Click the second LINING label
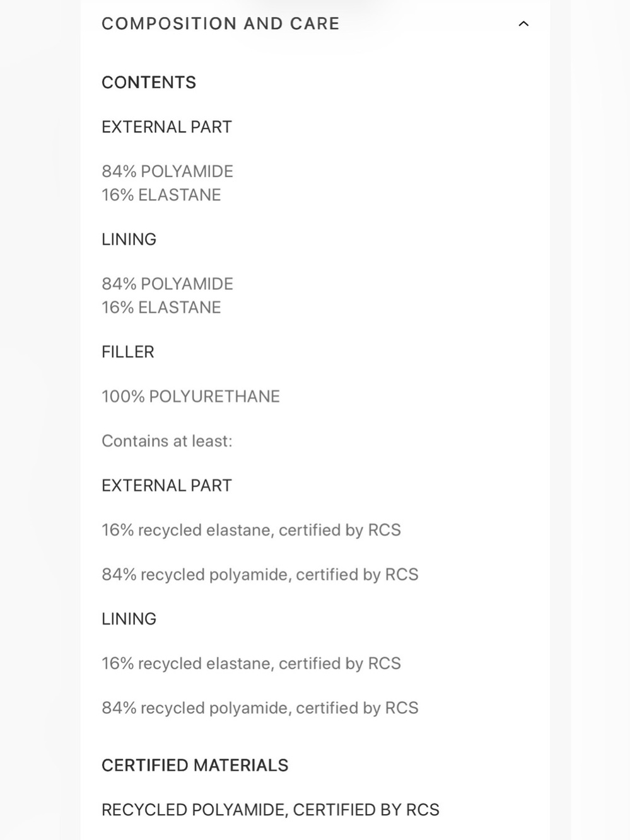Image resolution: width=630 pixels, height=840 pixels. 129,619
